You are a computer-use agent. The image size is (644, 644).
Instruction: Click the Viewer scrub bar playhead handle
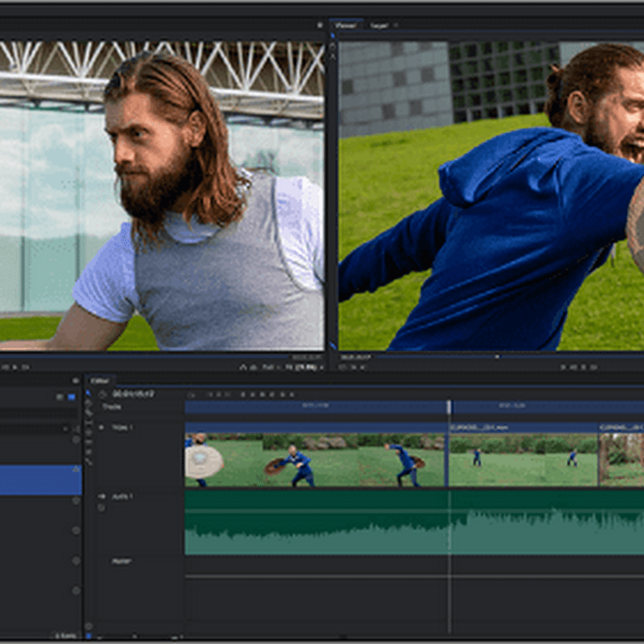(x=497, y=357)
